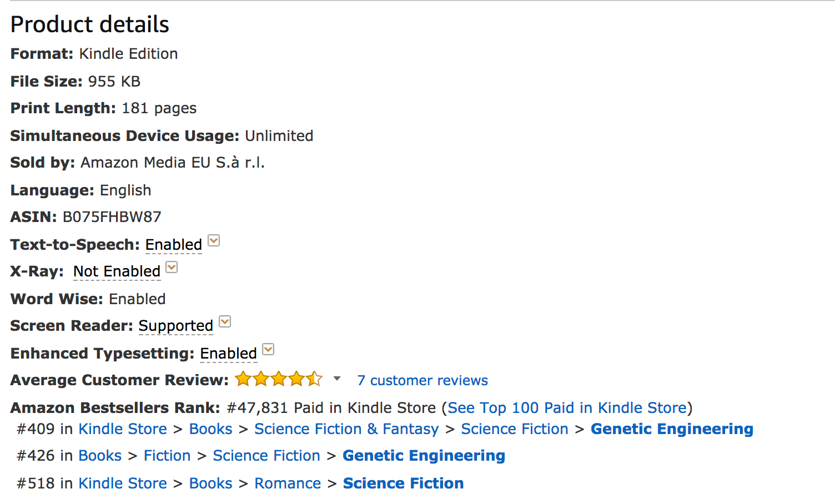This screenshot has height=504, width=835.
Task: Open bold Science Fiction link in #518 row
Action: click(x=404, y=483)
